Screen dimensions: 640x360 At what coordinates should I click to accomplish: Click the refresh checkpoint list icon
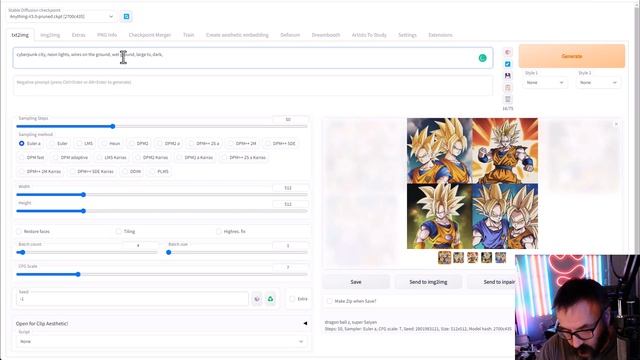coord(127,16)
